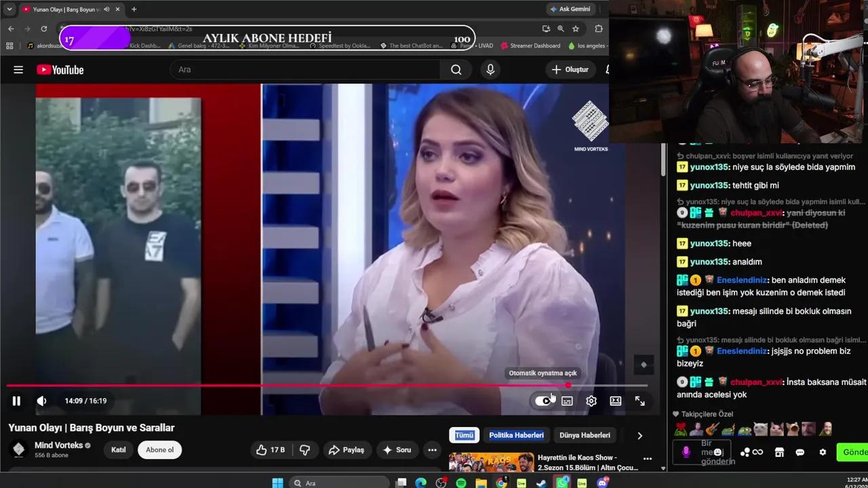Image resolution: width=868 pixels, height=488 pixels.
Task: Turn on subtitles with the captions icon
Action: 567,401
